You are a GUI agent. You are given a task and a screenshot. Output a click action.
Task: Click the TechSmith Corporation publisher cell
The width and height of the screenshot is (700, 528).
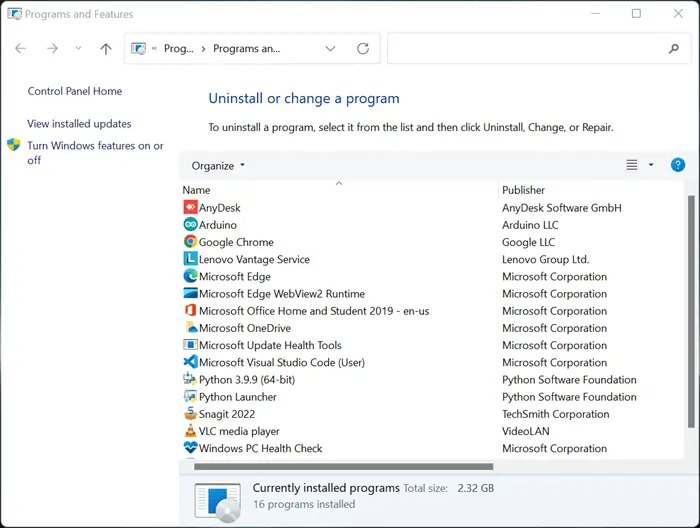pos(555,414)
